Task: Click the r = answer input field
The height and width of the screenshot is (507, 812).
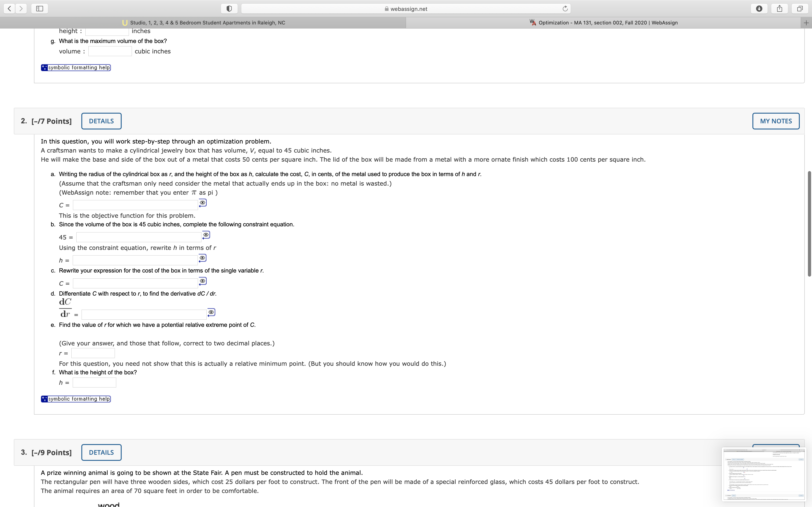Action: click(x=93, y=353)
